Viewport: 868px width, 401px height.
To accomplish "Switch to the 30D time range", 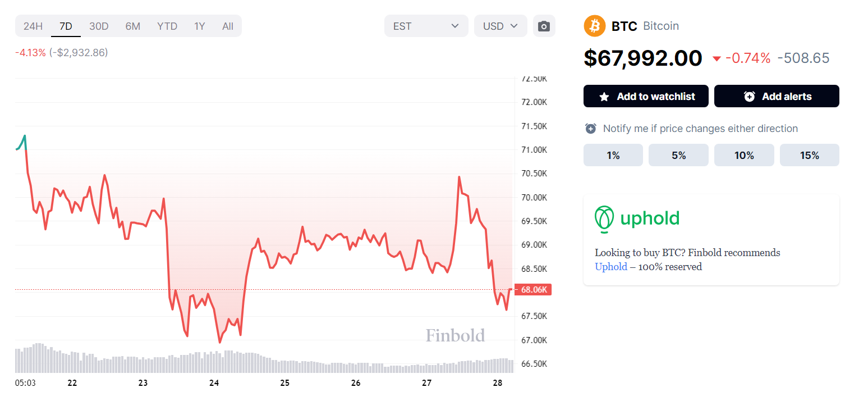I will (x=99, y=26).
